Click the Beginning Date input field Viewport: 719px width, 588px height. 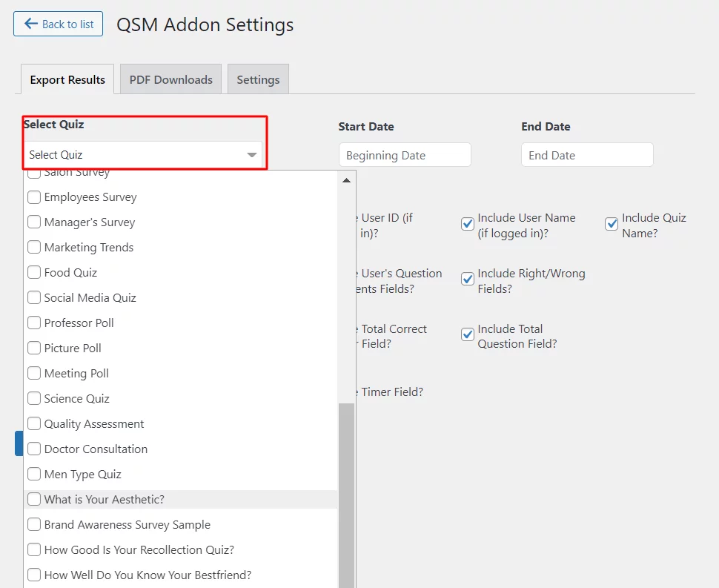coord(405,155)
